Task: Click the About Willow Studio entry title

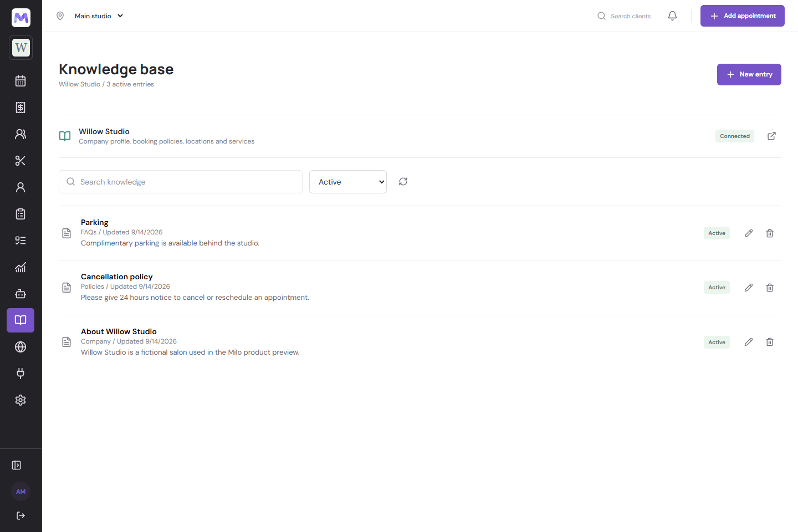Action: click(119, 331)
